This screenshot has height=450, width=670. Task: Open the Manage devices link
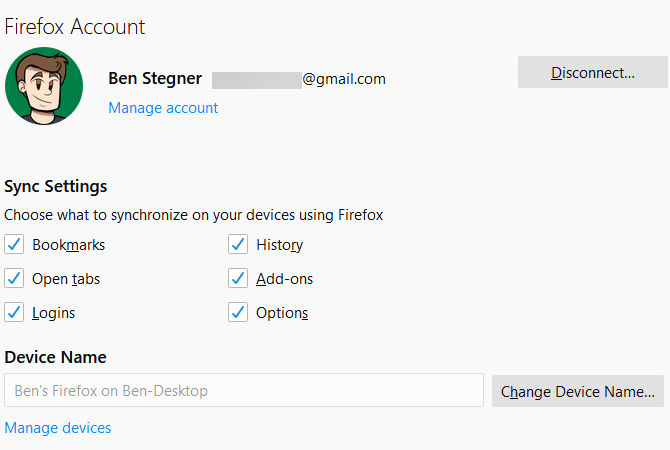[x=58, y=428]
